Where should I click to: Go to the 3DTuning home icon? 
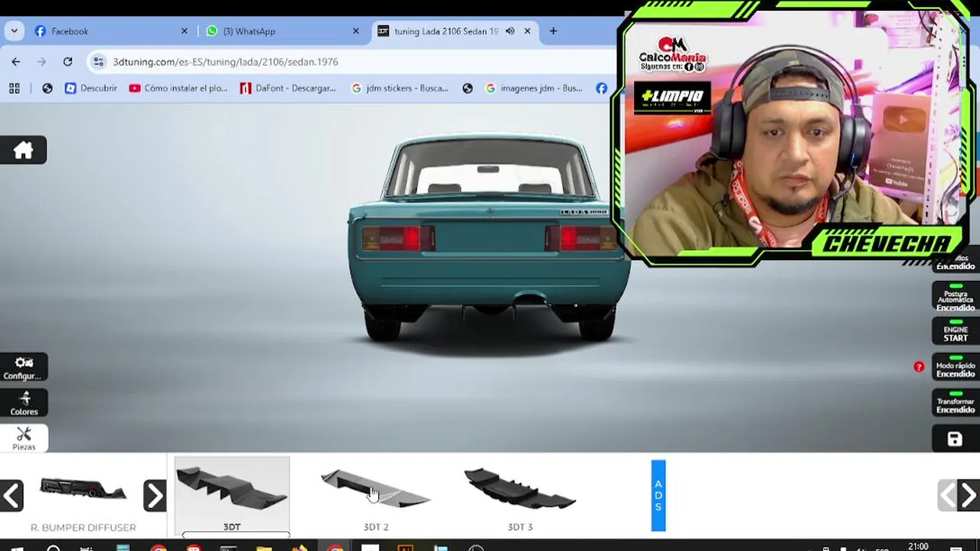23,150
